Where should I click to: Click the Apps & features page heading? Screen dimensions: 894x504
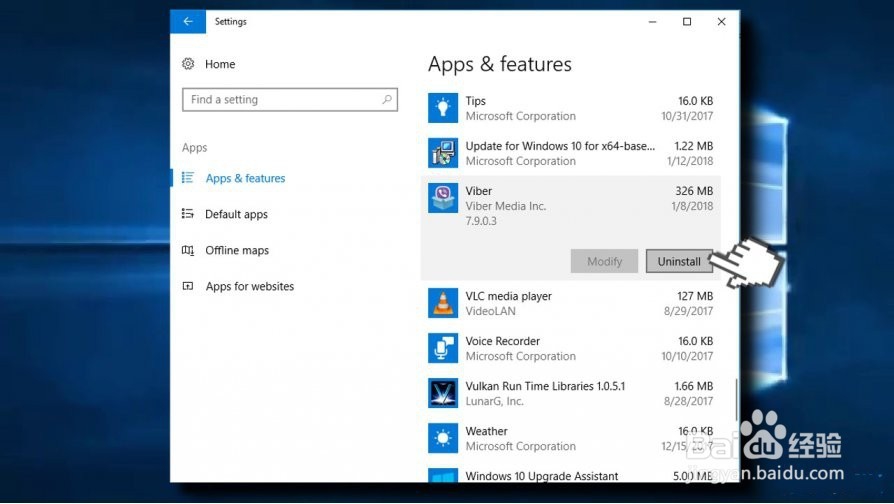click(500, 64)
